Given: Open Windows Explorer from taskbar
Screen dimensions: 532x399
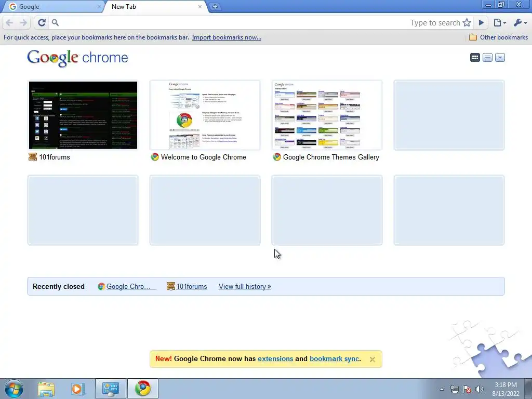Looking at the screenshot, I should pos(46,389).
